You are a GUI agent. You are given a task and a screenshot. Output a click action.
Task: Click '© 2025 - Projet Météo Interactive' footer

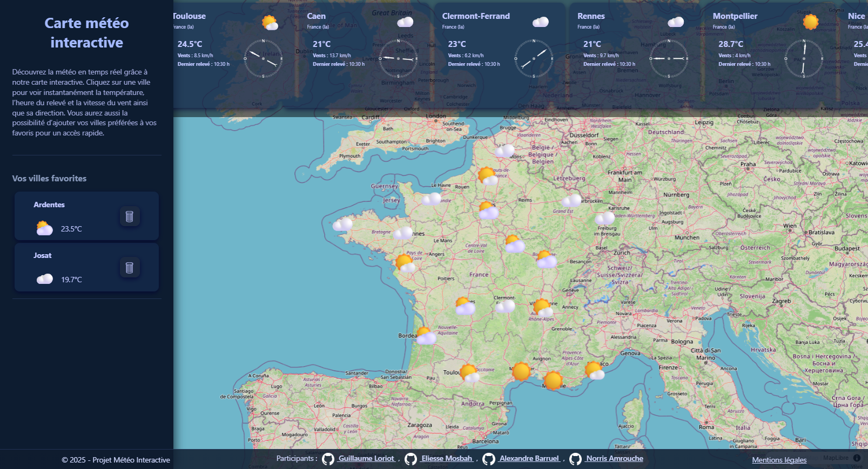116,460
